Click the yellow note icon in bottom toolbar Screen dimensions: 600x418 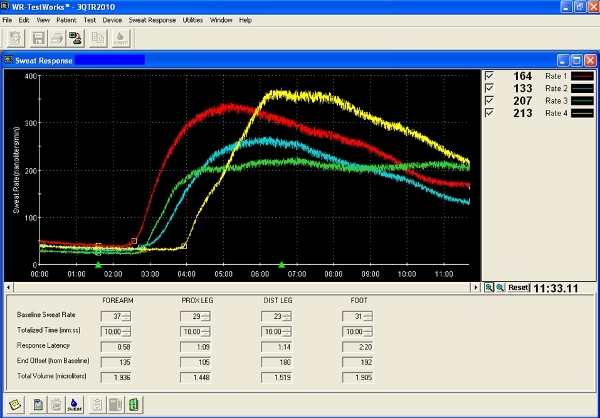click(x=14, y=403)
